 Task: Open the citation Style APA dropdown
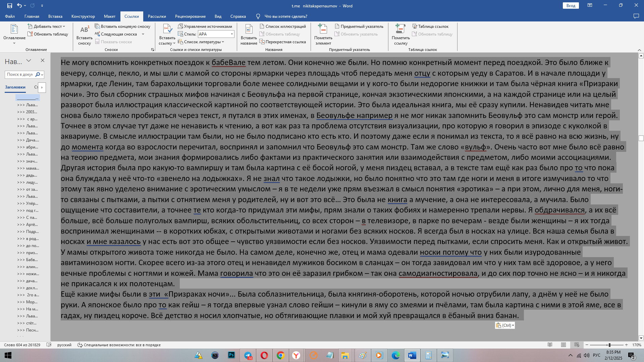(232, 34)
